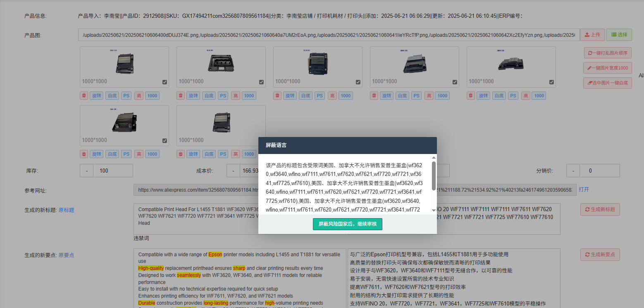
Task: Click the trash icon under the fourth product image
Action: (374, 96)
